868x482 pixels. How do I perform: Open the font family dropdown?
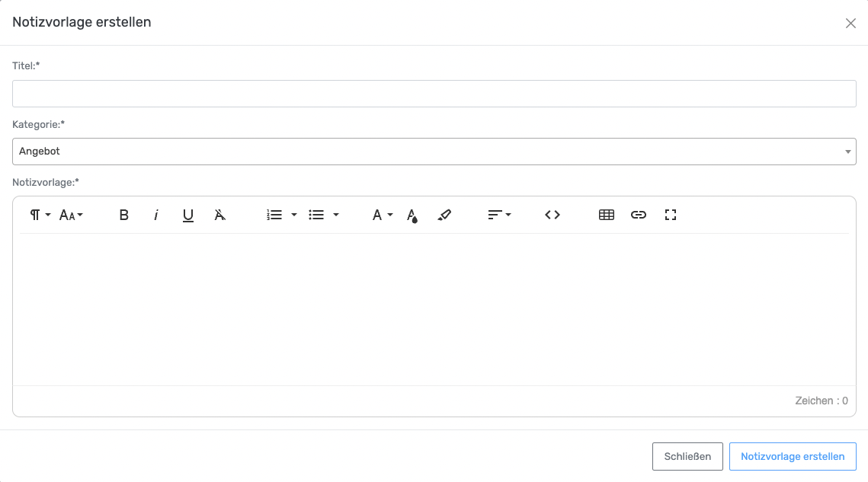click(382, 215)
